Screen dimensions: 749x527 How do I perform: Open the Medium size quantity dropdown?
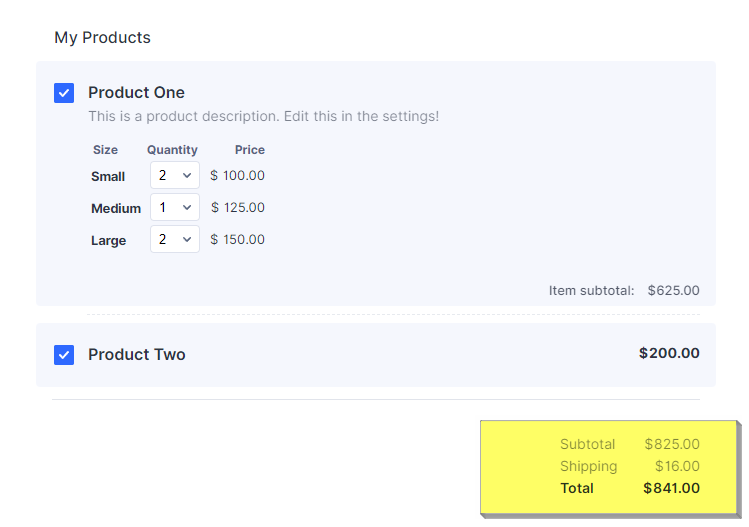click(x=175, y=208)
